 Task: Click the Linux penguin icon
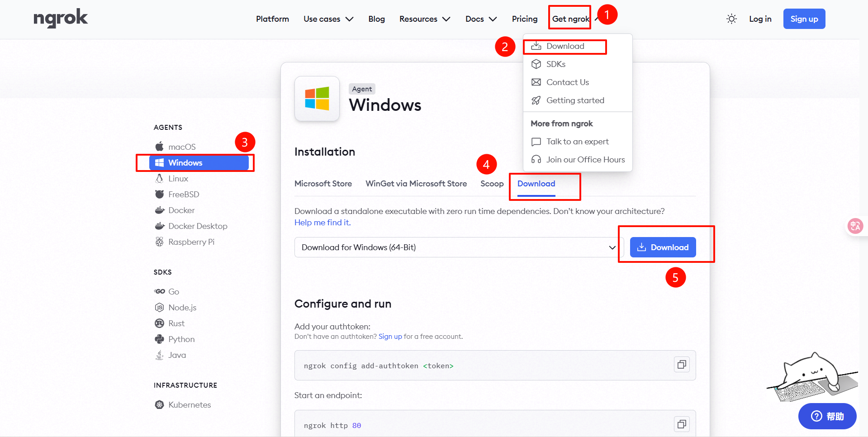coord(159,178)
